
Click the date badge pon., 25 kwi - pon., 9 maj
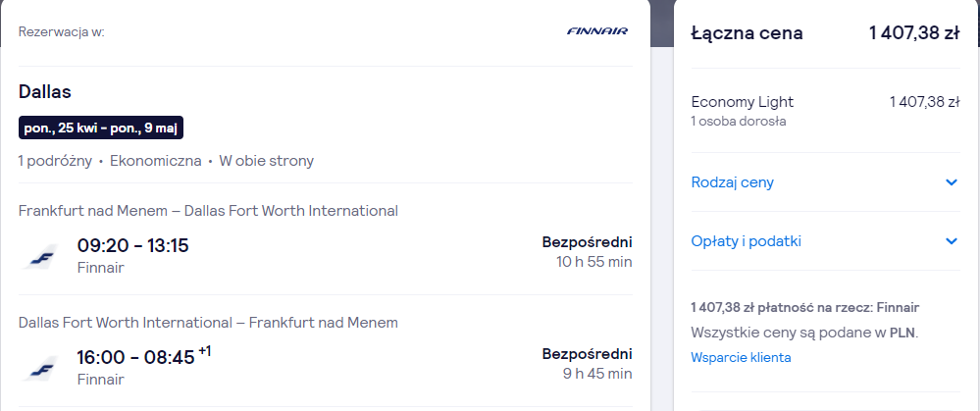pos(101,128)
